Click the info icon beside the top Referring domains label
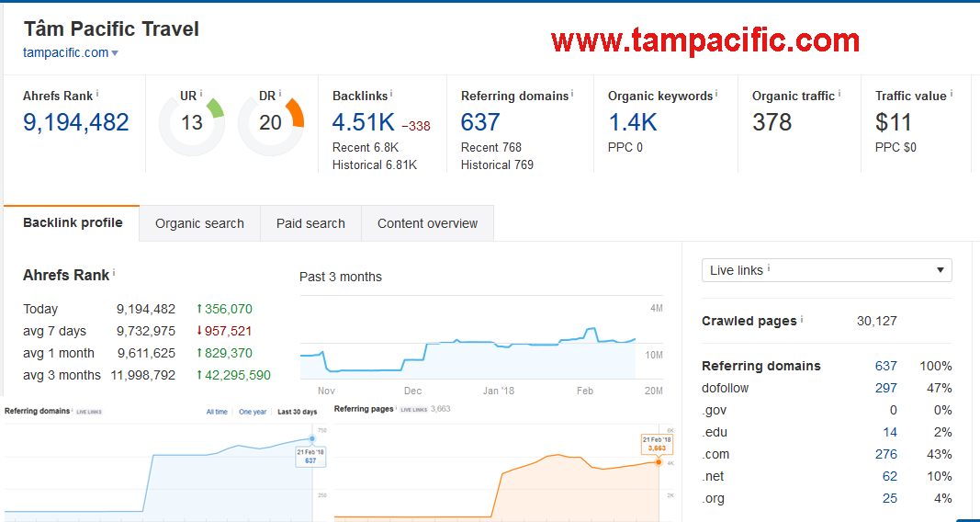Viewport: 980px width, 522px height. pyautogui.click(x=572, y=93)
